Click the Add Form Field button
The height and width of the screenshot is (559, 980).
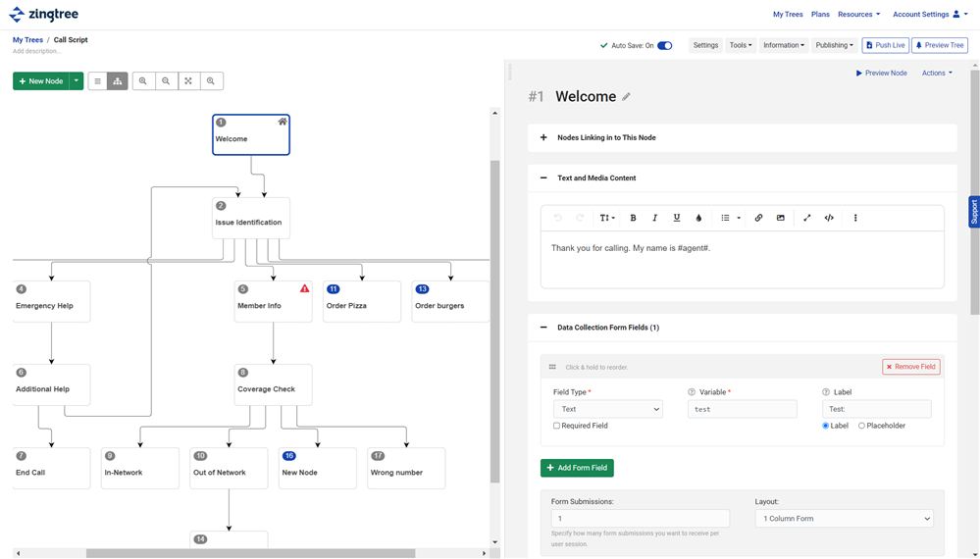(x=577, y=468)
